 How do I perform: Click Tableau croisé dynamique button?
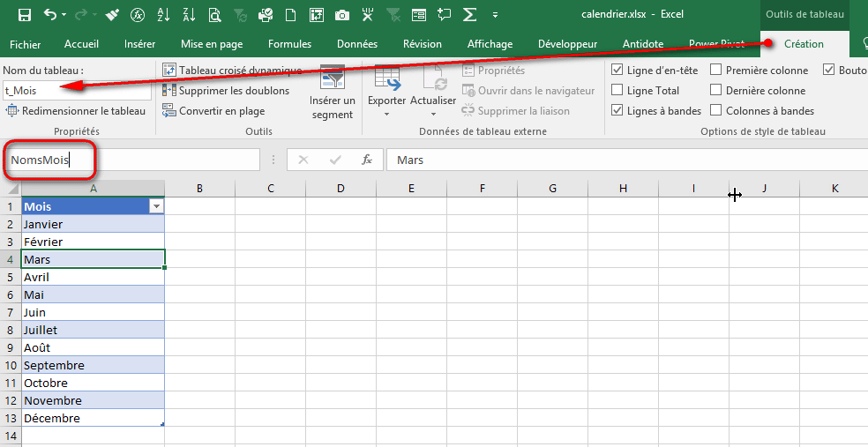click(232, 71)
